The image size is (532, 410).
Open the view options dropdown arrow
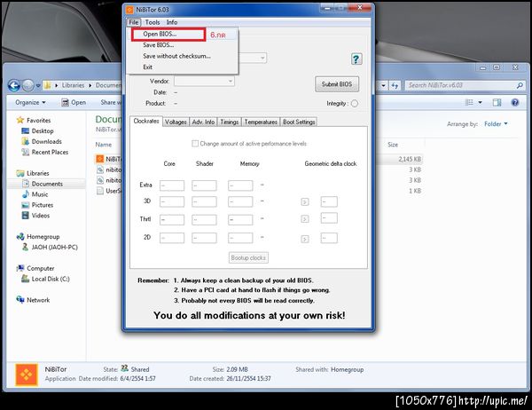(x=480, y=102)
